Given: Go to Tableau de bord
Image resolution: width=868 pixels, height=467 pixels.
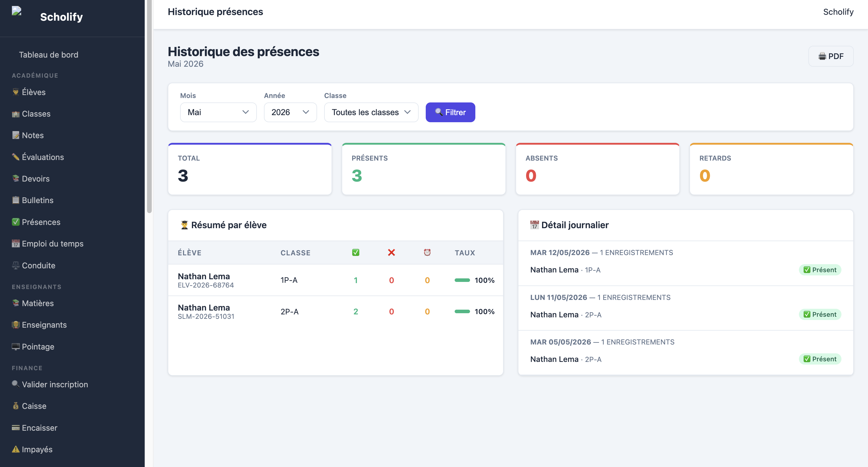Looking at the screenshot, I should pyautogui.click(x=48, y=55).
